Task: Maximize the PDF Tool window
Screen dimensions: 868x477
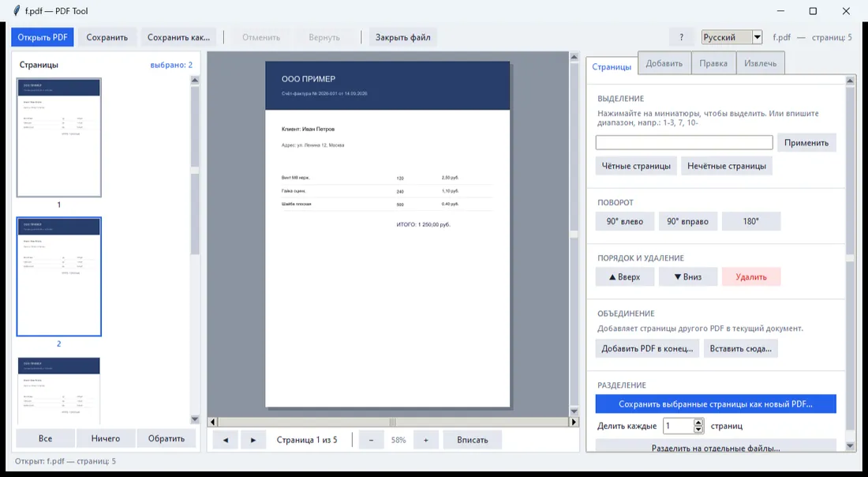Action: coord(813,11)
